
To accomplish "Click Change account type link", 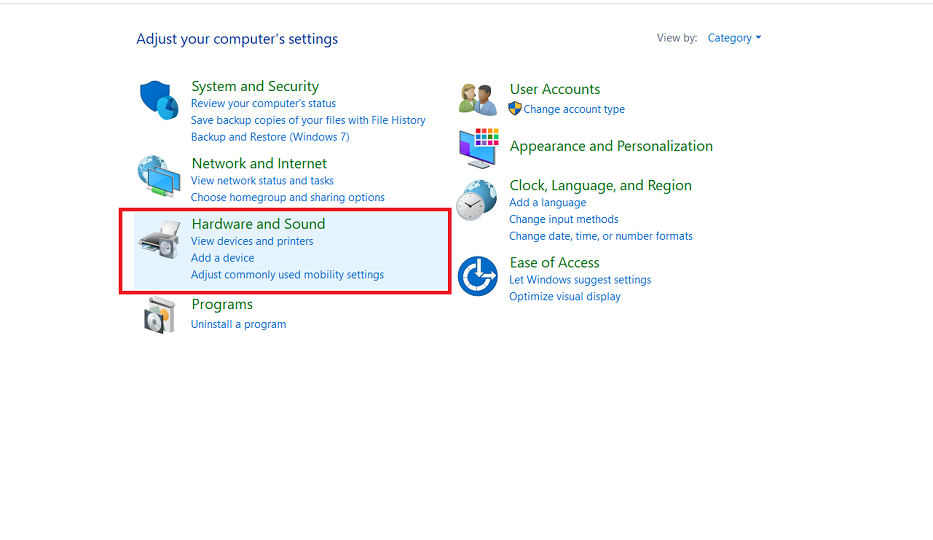I will 574,109.
